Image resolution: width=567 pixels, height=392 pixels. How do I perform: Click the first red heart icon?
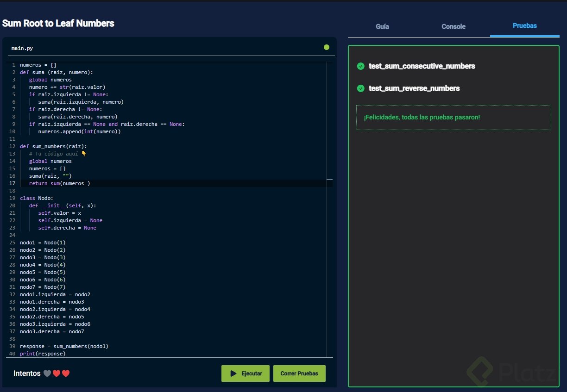(x=57, y=373)
